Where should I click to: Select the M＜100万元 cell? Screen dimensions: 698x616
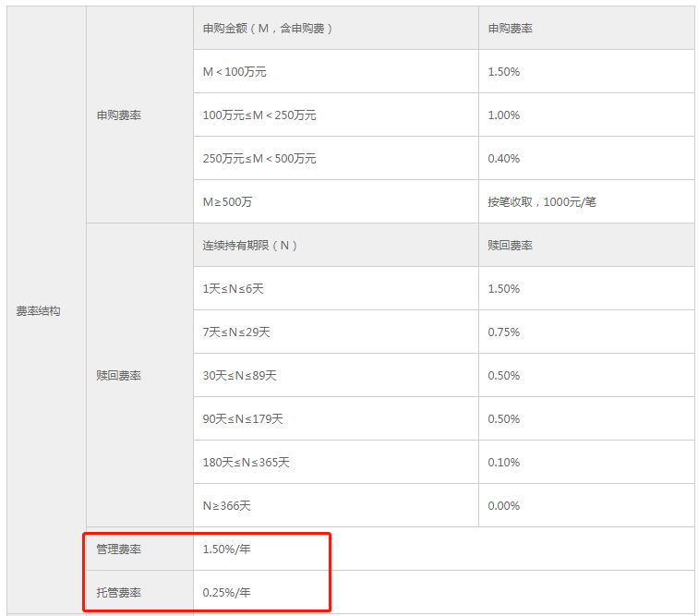tap(235, 72)
